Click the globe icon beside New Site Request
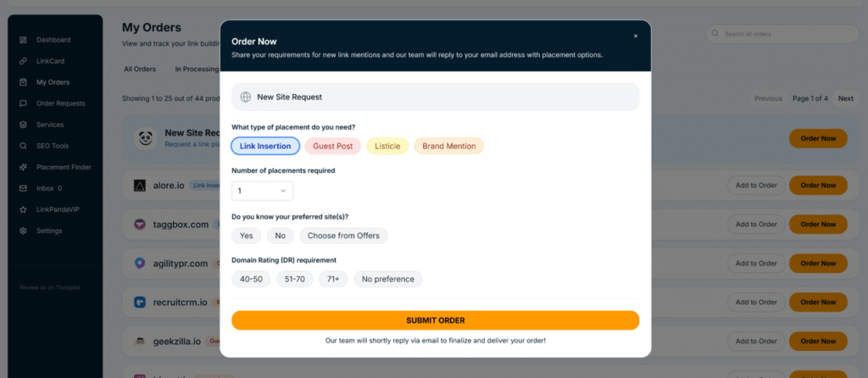Screen dimensions: 868x378 [x=246, y=97]
